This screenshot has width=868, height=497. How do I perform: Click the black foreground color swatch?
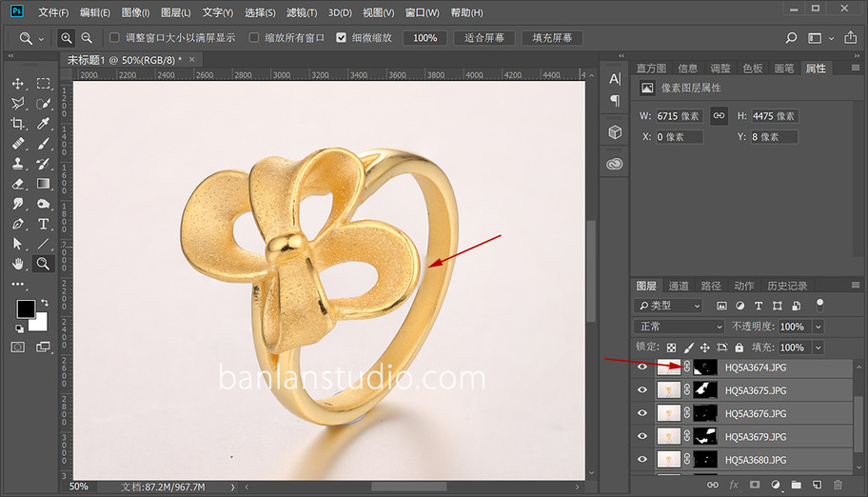(x=25, y=308)
